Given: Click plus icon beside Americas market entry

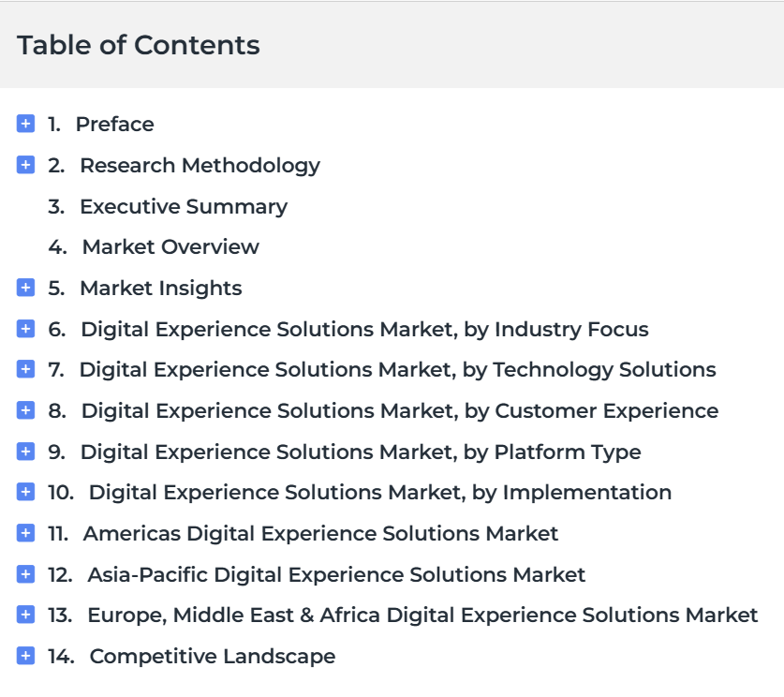Looking at the screenshot, I should [25, 533].
